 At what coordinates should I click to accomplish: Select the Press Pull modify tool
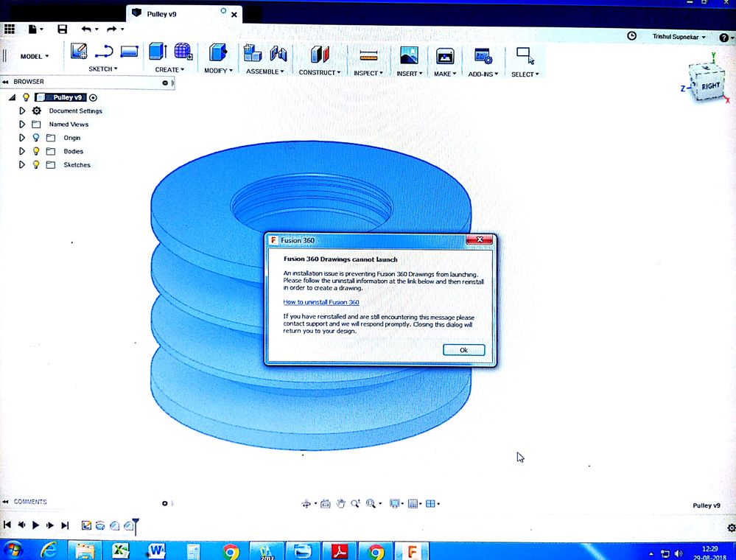click(x=218, y=52)
